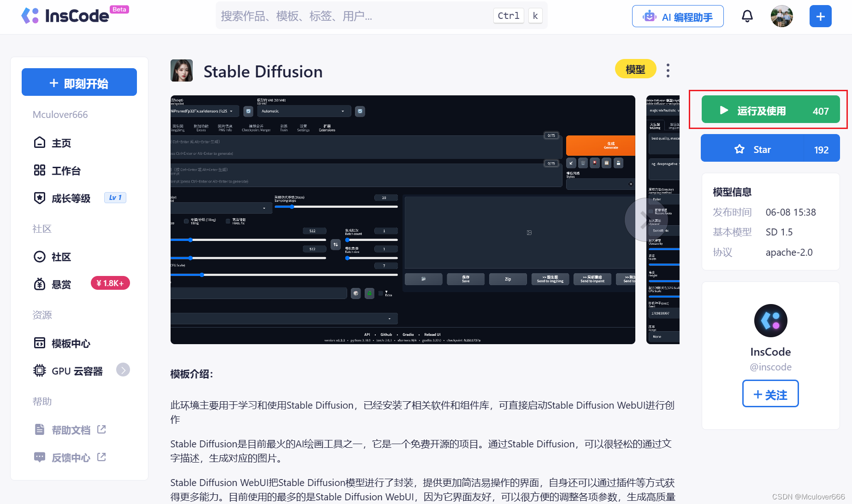Click the Stable Diffusion project avatar
Image resolution: width=852 pixels, height=504 pixels.
182,70
